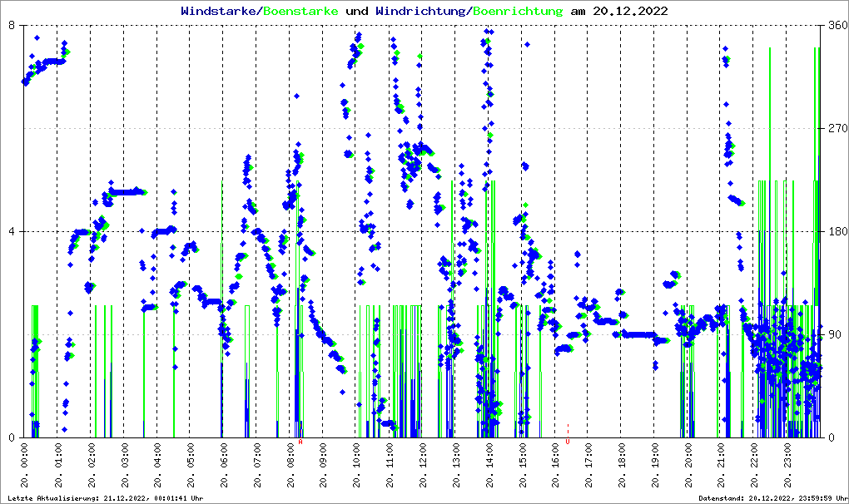The image size is (849, 504).
Task: Click the time label '20. 00:00'
Action: pos(24,466)
